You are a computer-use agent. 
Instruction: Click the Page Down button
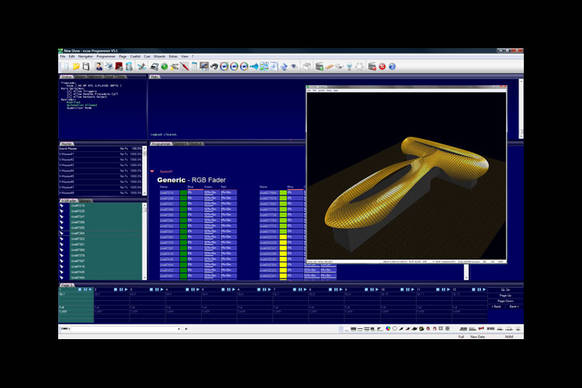(x=506, y=301)
